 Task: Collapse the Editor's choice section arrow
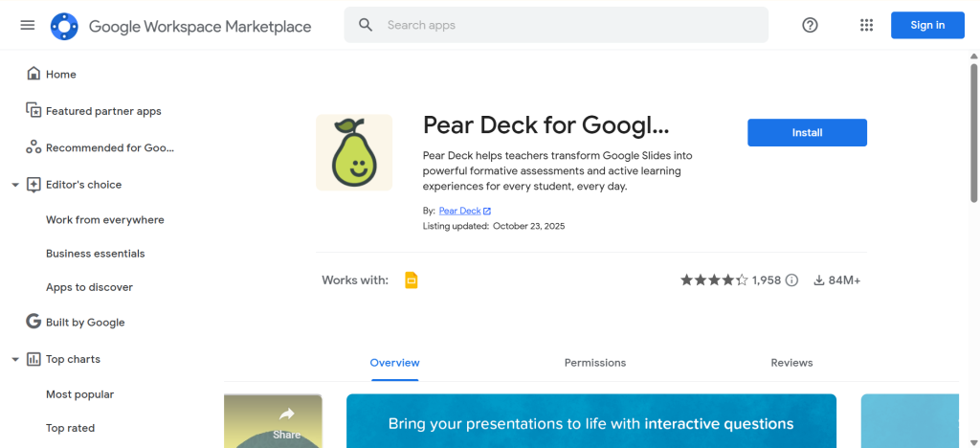[15, 185]
